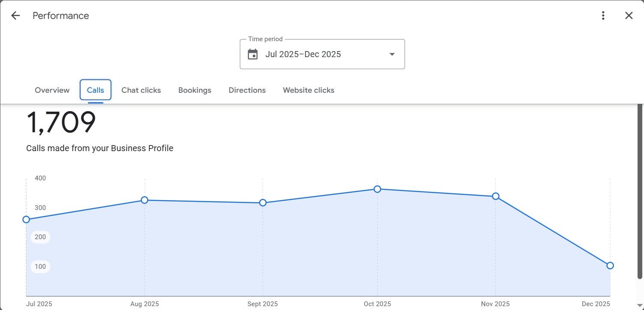Image resolution: width=644 pixels, height=310 pixels.
Task: Open the Jul 2025–Dec 2025 period selector
Action: coord(303,55)
